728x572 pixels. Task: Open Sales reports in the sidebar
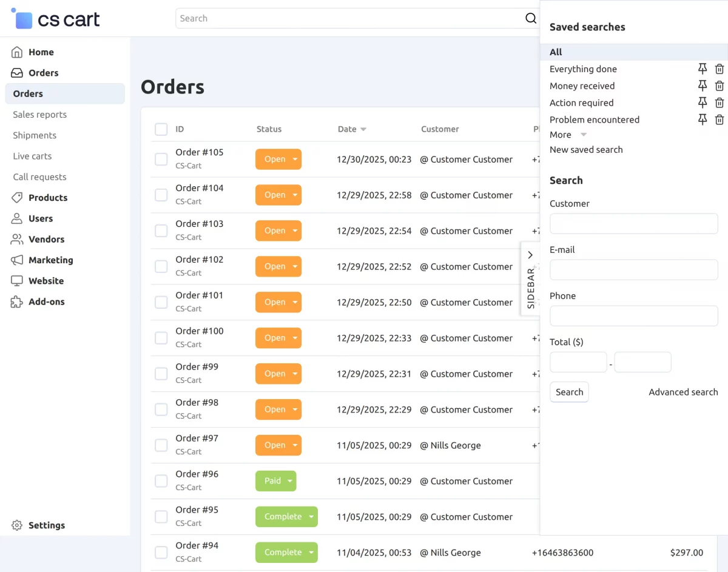click(40, 115)
